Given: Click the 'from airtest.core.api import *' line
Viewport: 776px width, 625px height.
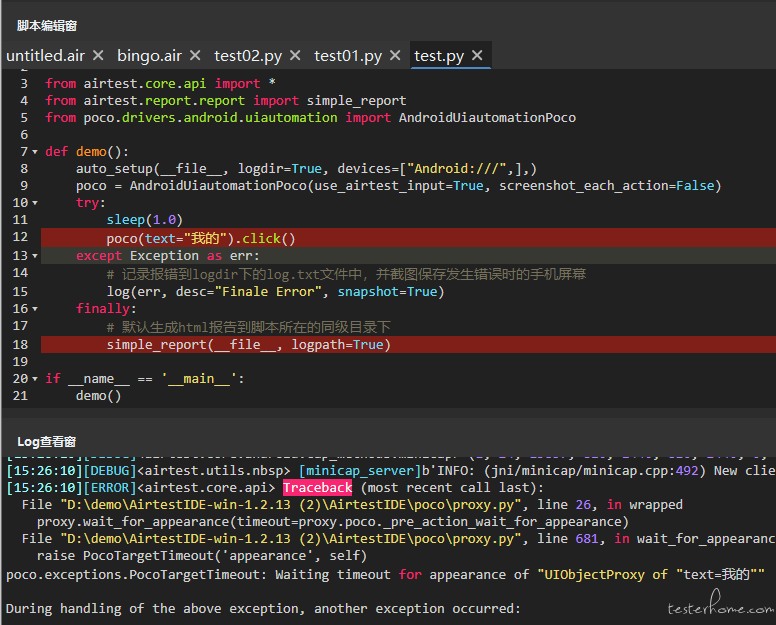Looking at the screenshot, I should click(160, 83).
